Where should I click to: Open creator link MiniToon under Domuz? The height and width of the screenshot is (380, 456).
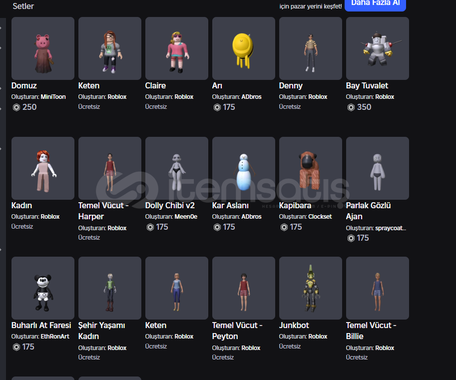click(53, 97)
